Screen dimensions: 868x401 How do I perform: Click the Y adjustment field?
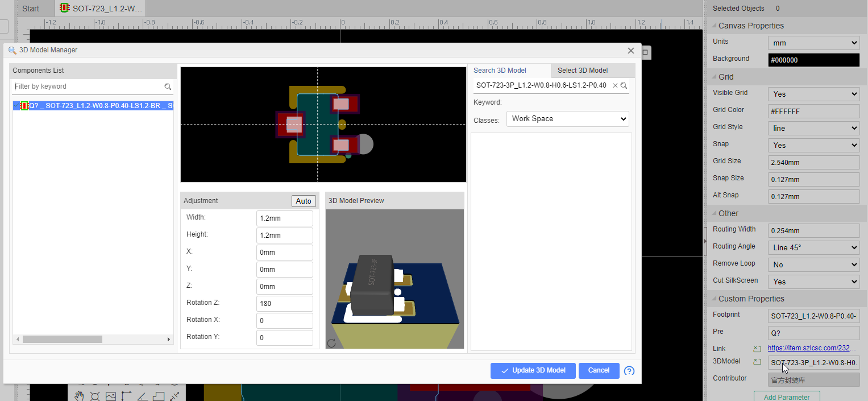285,270
